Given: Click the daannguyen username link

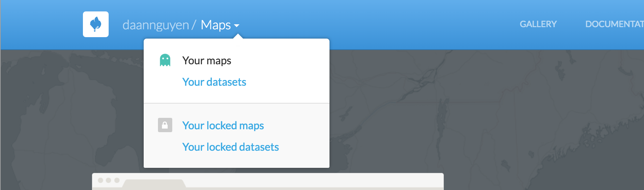Looking at the screenshot, I should pyautogui.click(x=156, y=25).
